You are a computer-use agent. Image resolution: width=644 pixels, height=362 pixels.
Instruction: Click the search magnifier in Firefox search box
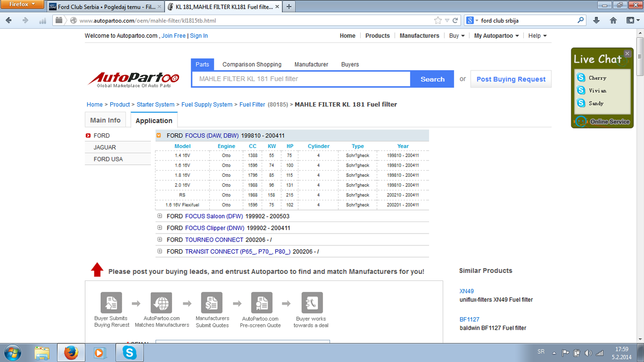pyautogui.click(x=581, y=21)
